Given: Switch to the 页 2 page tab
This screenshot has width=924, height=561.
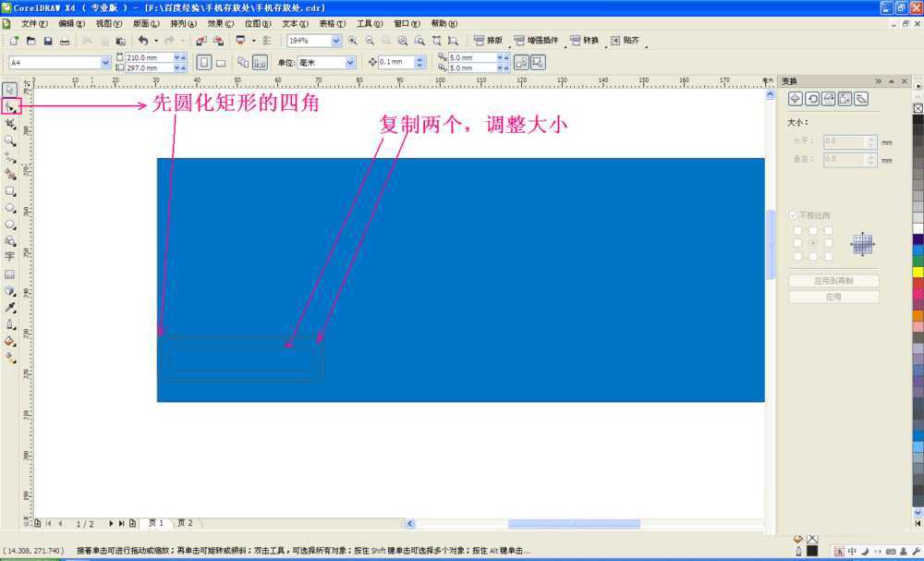Looking at the screenshot, I should coord(184,522).
